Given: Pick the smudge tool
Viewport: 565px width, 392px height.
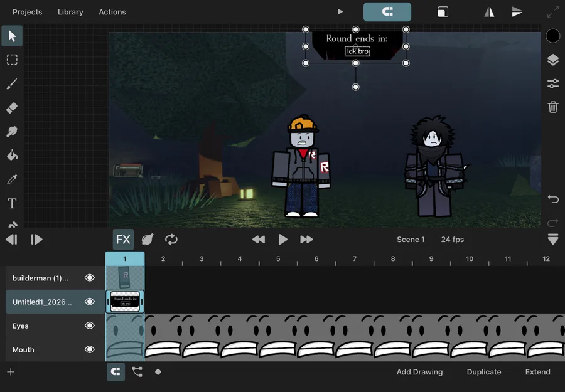Looking at the screenshot, I should 12,132.
